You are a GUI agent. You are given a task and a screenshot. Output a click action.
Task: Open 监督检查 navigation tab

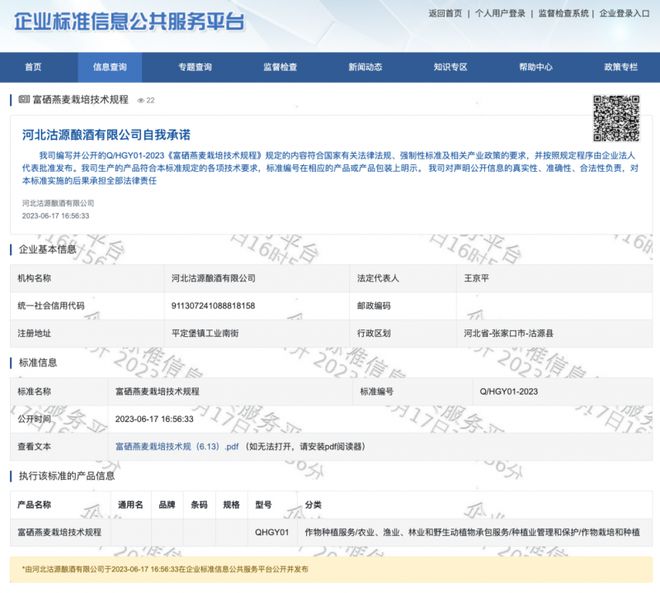(x=280, y=67)
